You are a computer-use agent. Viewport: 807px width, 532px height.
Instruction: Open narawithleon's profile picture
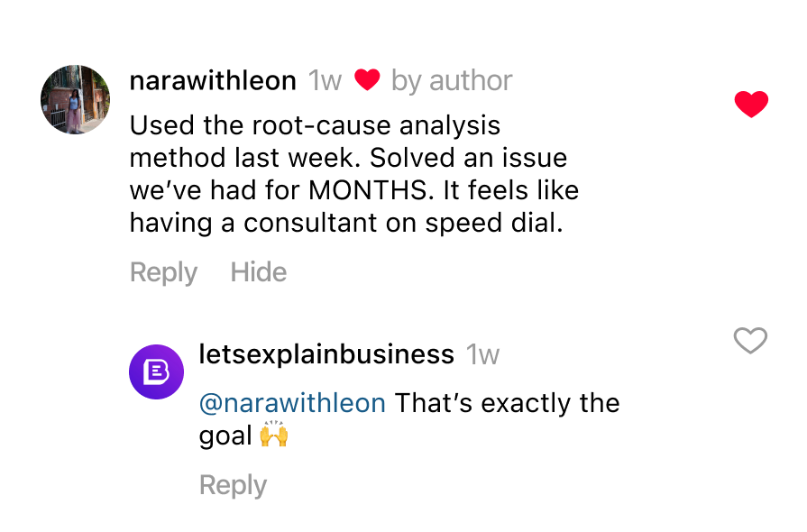click(76, 99)
